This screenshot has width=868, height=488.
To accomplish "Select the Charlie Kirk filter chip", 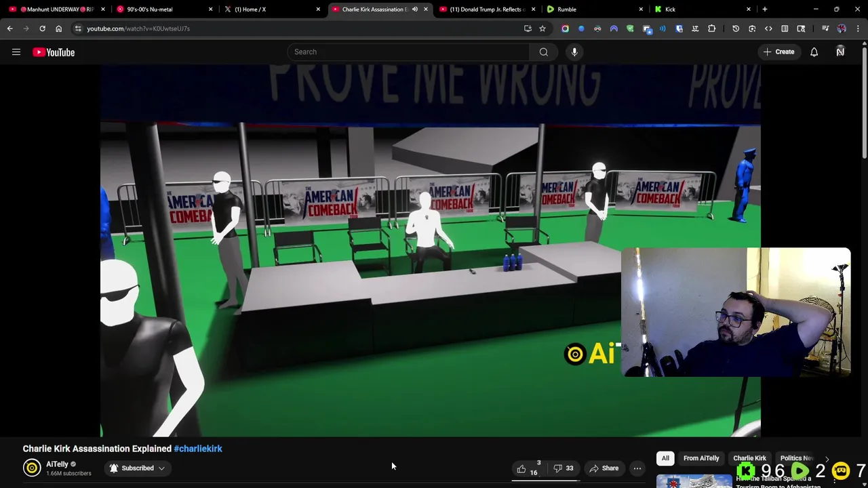I will 749,458.
